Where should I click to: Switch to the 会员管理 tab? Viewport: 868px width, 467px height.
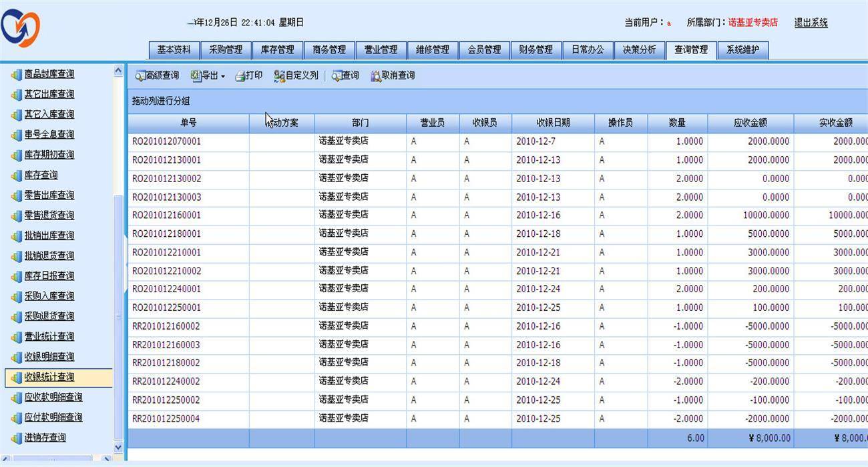[x=484, y=50]
